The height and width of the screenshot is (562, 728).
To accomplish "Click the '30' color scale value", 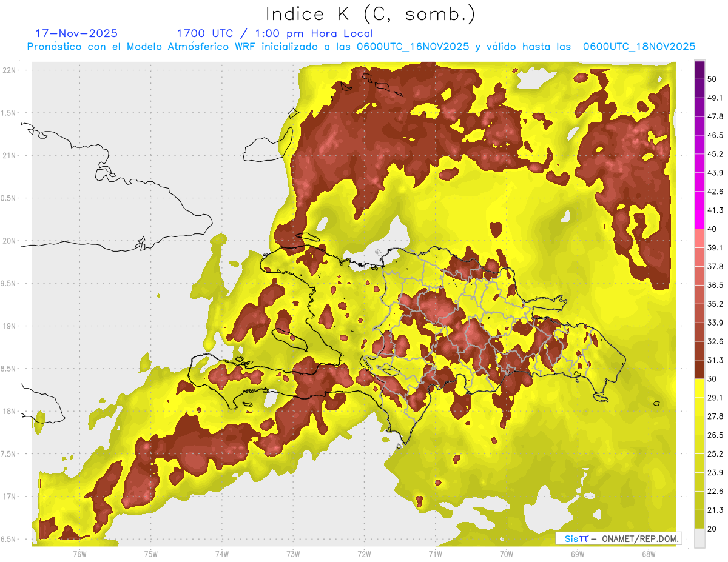I will click(x=712, y=380).
